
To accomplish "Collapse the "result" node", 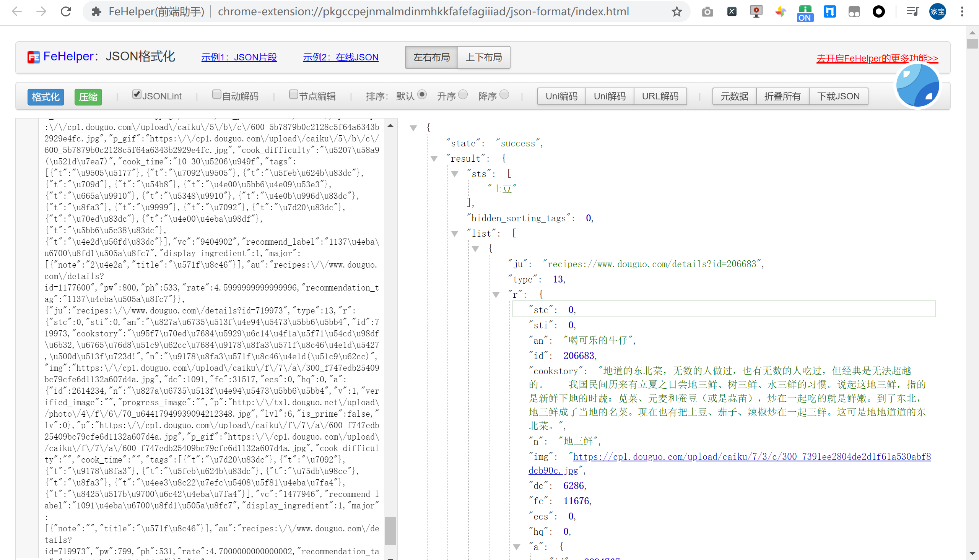I will tap(434, 159).
